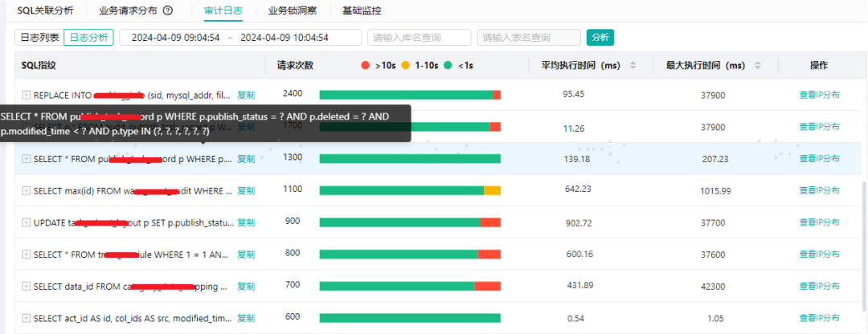This screenshot has width=868, height=334.
Task: Click the 1.05 max time cell
Action: (x=715, y=318)
